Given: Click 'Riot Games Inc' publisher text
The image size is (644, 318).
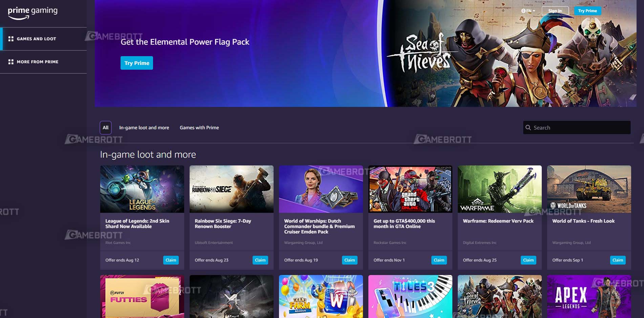Looking at the screenshot, I should click(118, 243).
